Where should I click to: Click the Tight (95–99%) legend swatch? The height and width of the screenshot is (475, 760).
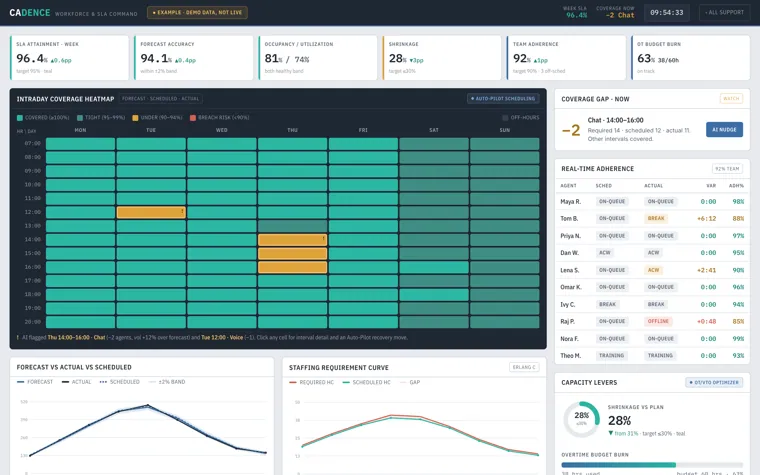coord(80,118)
